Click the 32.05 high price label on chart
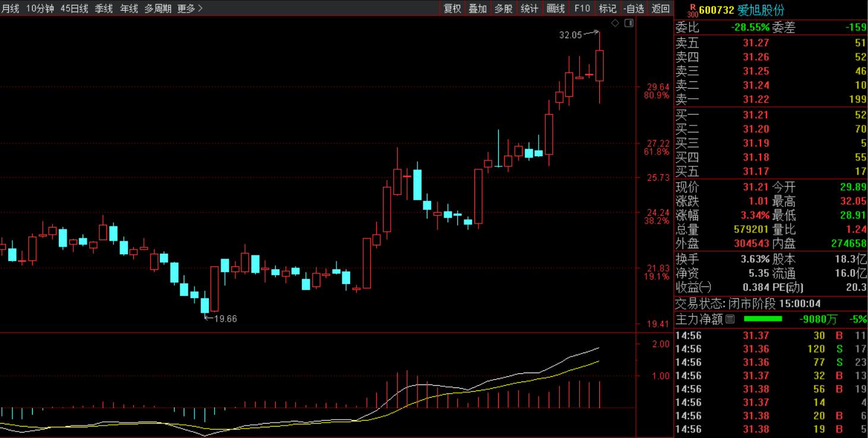The image size is (868, 438). 571,35
